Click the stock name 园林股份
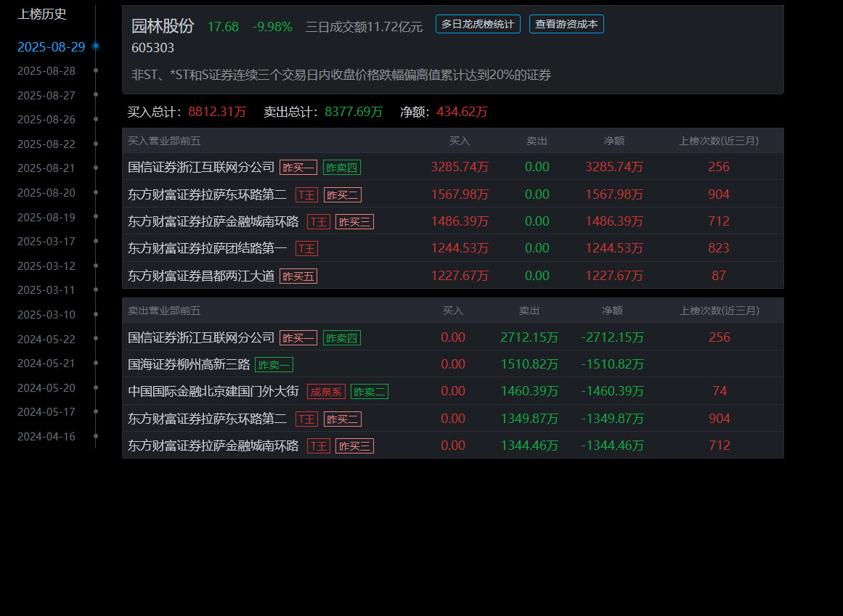Viewport: 843px width, 616px height. tap(163, 26)
